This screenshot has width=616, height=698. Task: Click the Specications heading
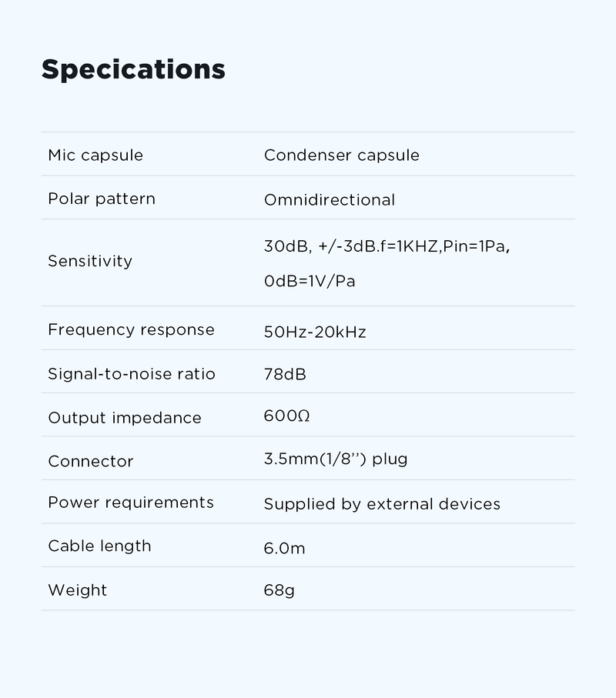pos(133,69)
